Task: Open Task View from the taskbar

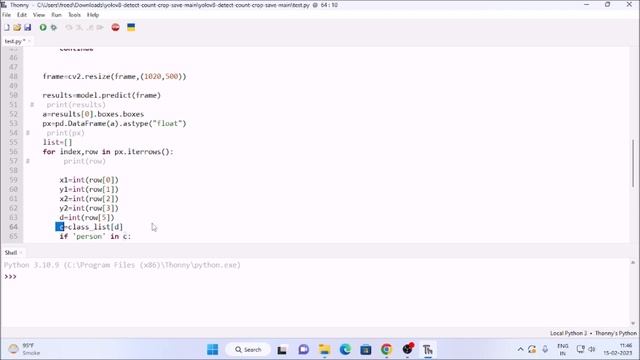Action: coord(282,349)
